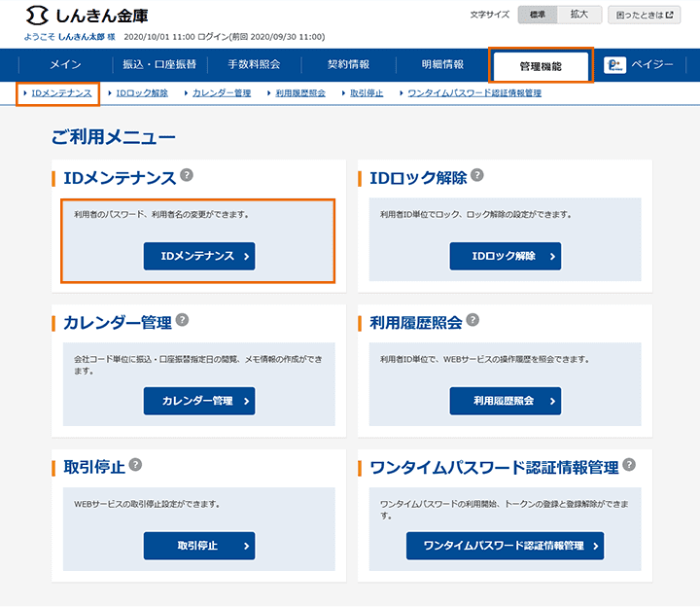Screen dimensions: 700x607
Task: Switch to the 振込・口座振替 tab
Action: pos(158,65)
